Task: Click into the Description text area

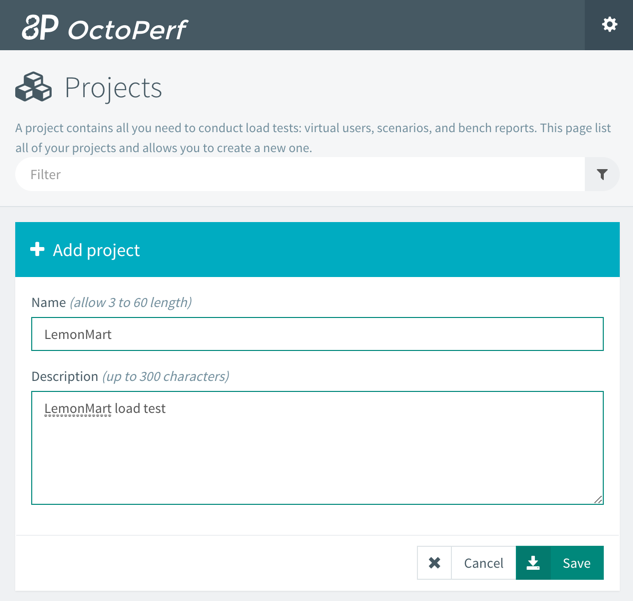Action: click(317, 448)
